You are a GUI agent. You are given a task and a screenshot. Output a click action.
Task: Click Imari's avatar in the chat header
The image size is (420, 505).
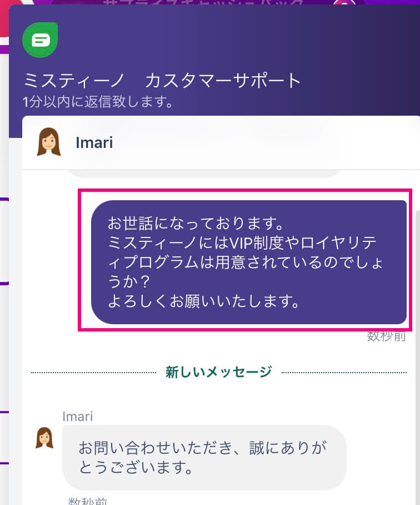pos(49,142)
